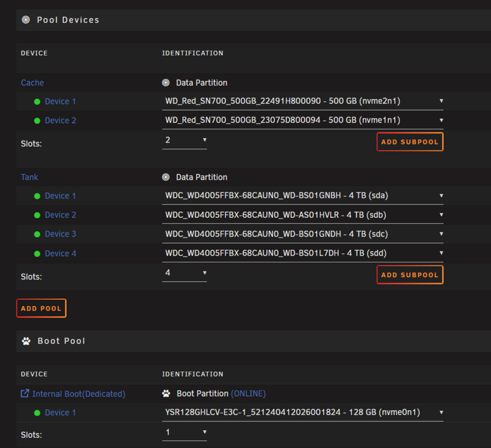Click Add Subpool button for Cache pool

coord(410,142)
